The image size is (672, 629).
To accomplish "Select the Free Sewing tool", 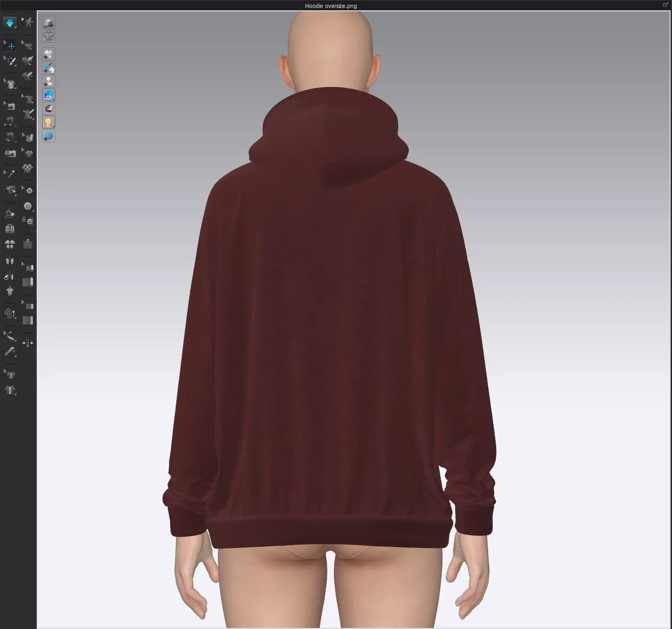I will (10, 137).
